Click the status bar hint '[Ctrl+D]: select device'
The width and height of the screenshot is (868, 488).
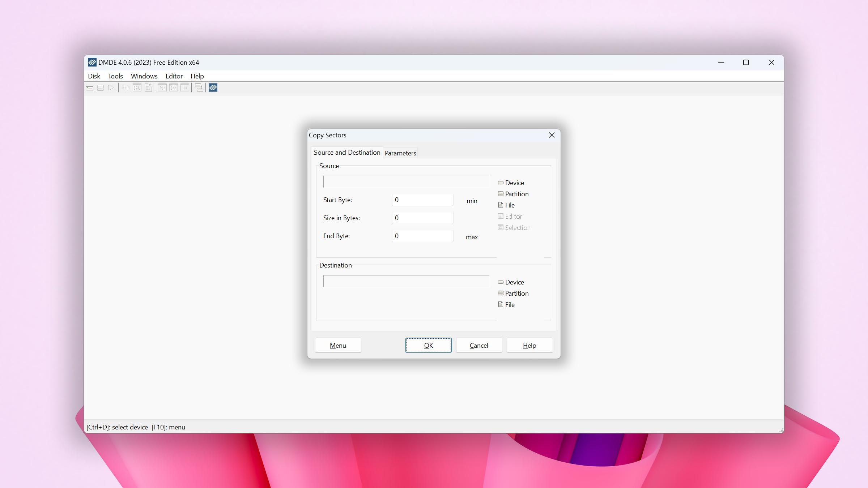[x=117, y=427]
